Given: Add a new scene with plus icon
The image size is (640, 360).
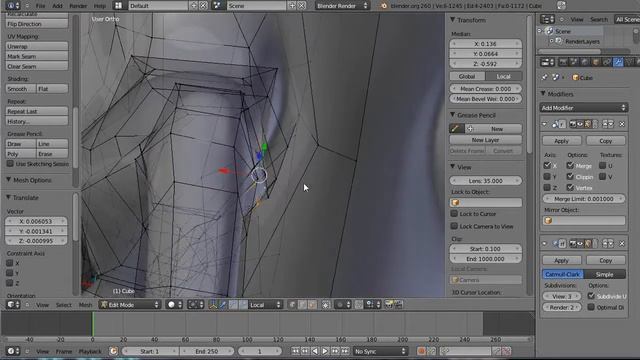Looking at the screenshot, I should pos(292,6).
